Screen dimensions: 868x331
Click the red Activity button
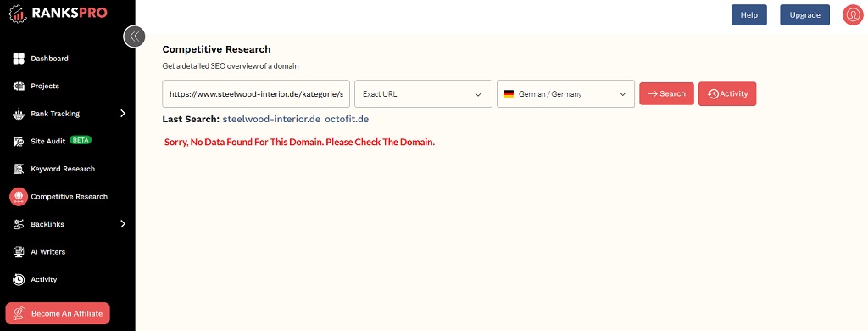point(727,93)
